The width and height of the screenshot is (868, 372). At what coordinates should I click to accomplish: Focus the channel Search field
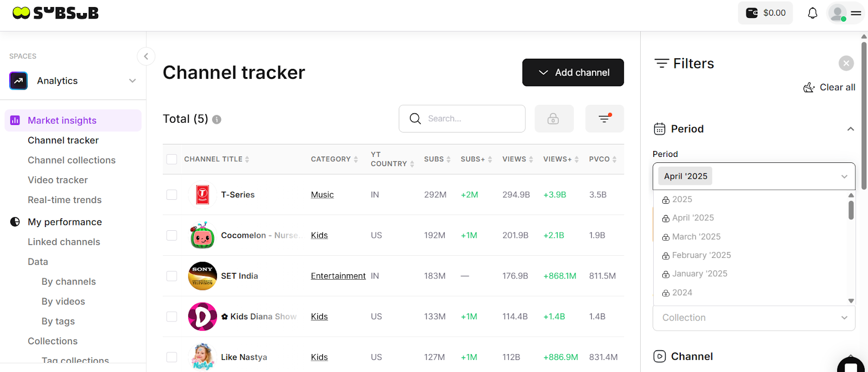pyautogui.click(x=462, y=118)
